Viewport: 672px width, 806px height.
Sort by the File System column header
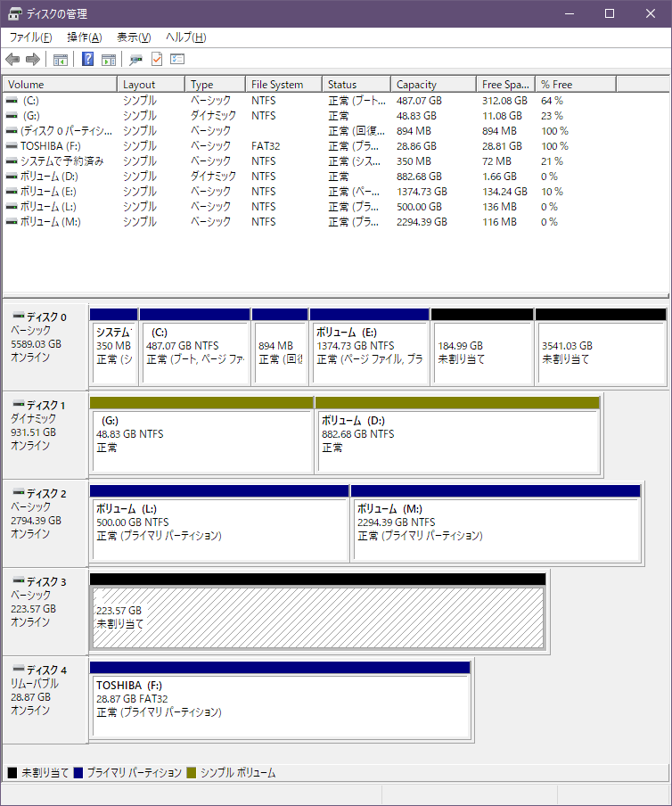pos(284,85)
